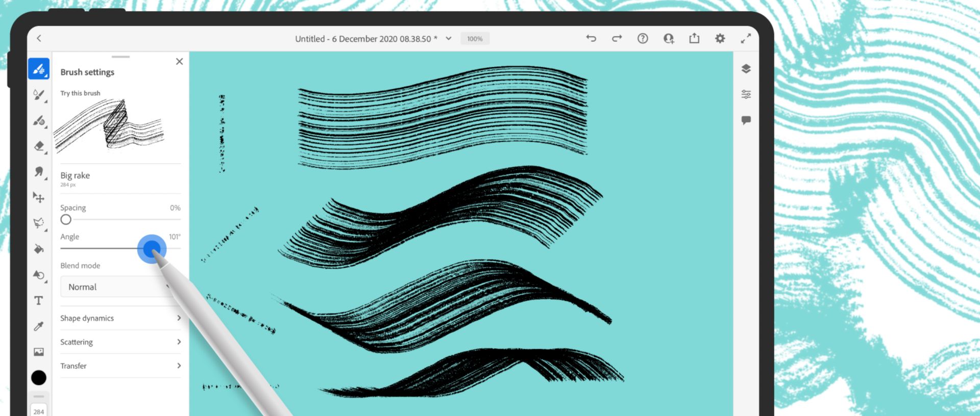Click the Spacing value 0%

(175, 207)
